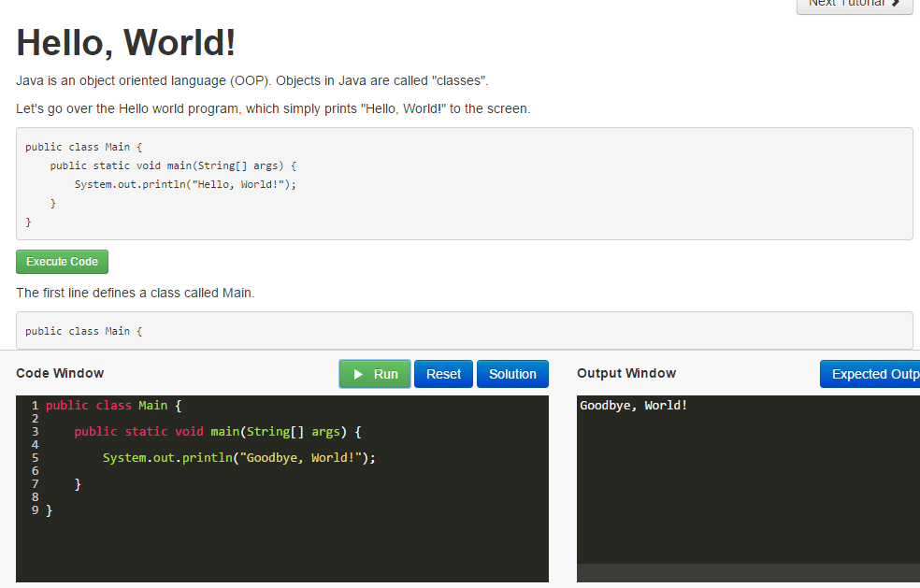The width and height of the screenshot is (920, 588).
Task: Click the System.out.println line in example code block
Action: coord(185,184)
